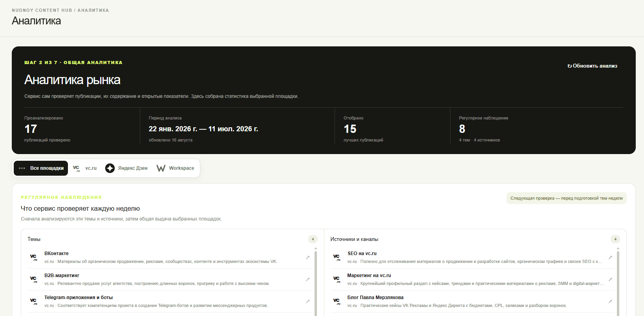Click the лучших публикаций caption
This screenshot has height=316, width=644.
pos(363,140)
